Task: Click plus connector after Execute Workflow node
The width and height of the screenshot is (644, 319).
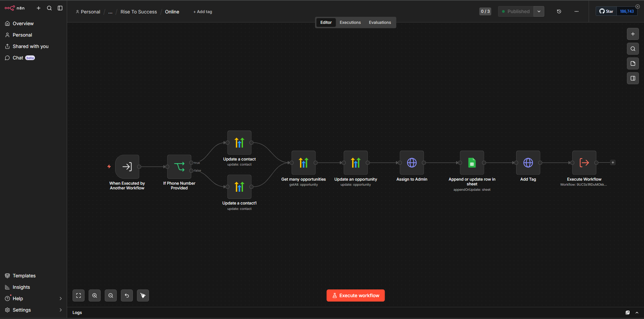Action: click(613, 163)
